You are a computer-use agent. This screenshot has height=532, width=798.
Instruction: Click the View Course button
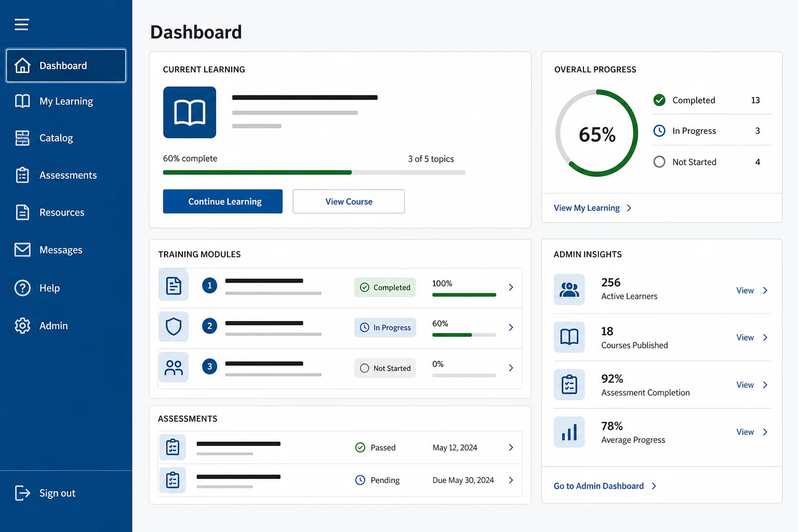coord(349,201)
